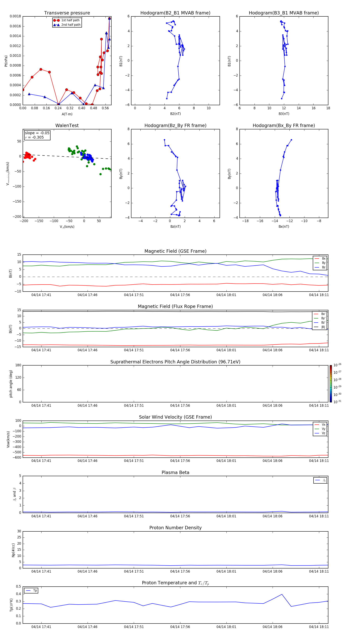Click the "Hodogram(Bz_By FR frame)" title
The image size is (351, 644).
175,125
